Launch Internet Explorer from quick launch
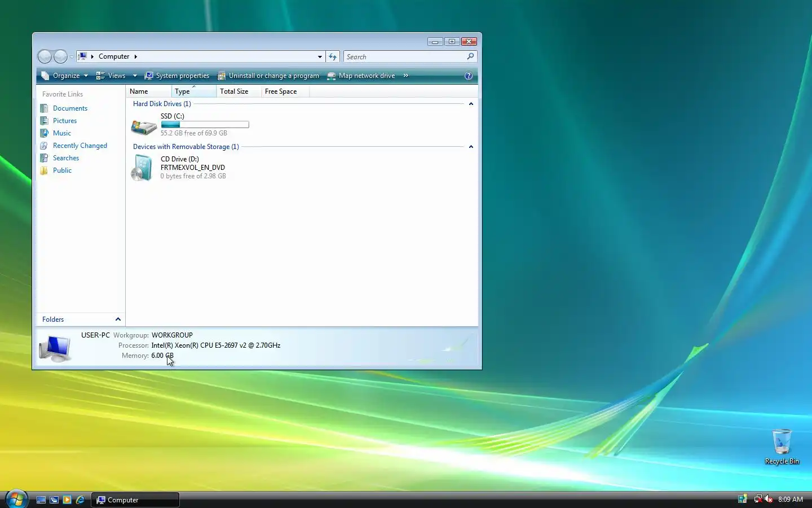 click(80, 500)
